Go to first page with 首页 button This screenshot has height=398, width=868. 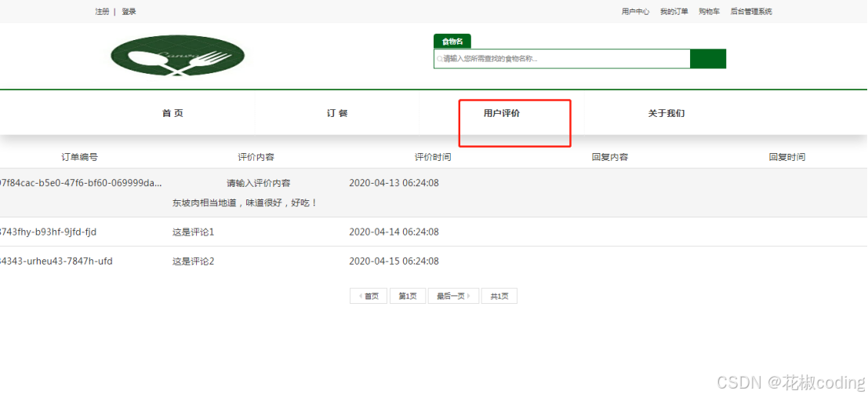pos(369,296)
